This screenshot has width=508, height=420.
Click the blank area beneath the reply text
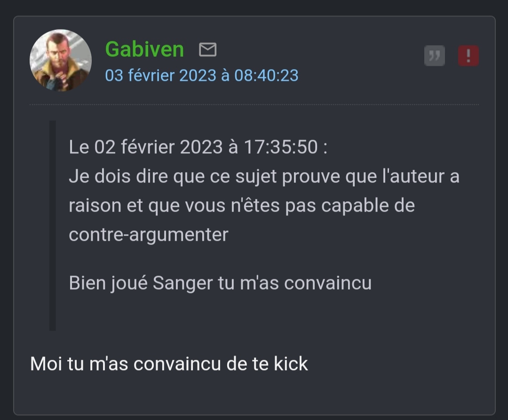pyautogui.click(x=254, y=394)
